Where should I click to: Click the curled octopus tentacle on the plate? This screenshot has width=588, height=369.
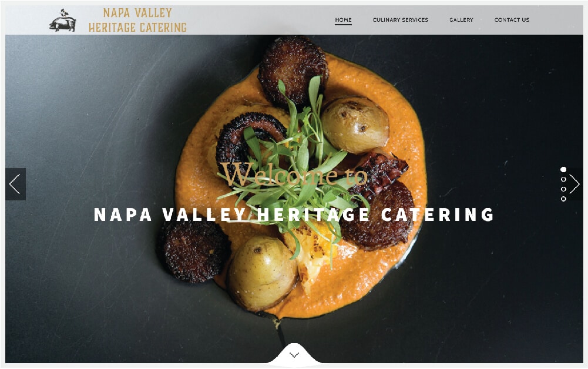pyautogui.click(x=250, y=142)
